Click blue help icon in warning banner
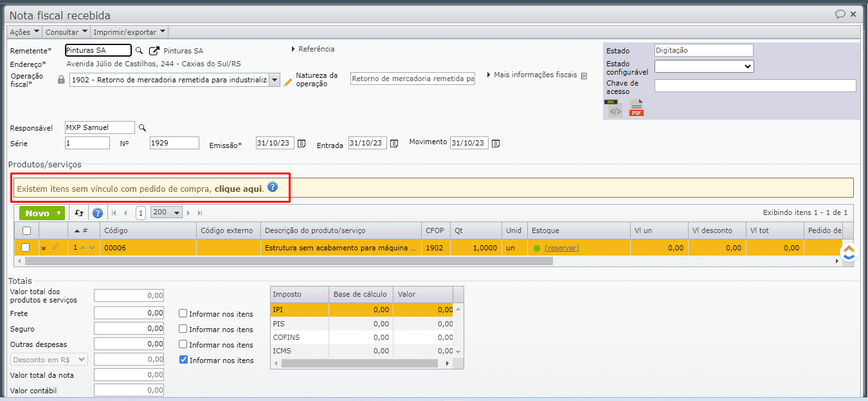The image size is (868, 401). [x=273, y=187]
